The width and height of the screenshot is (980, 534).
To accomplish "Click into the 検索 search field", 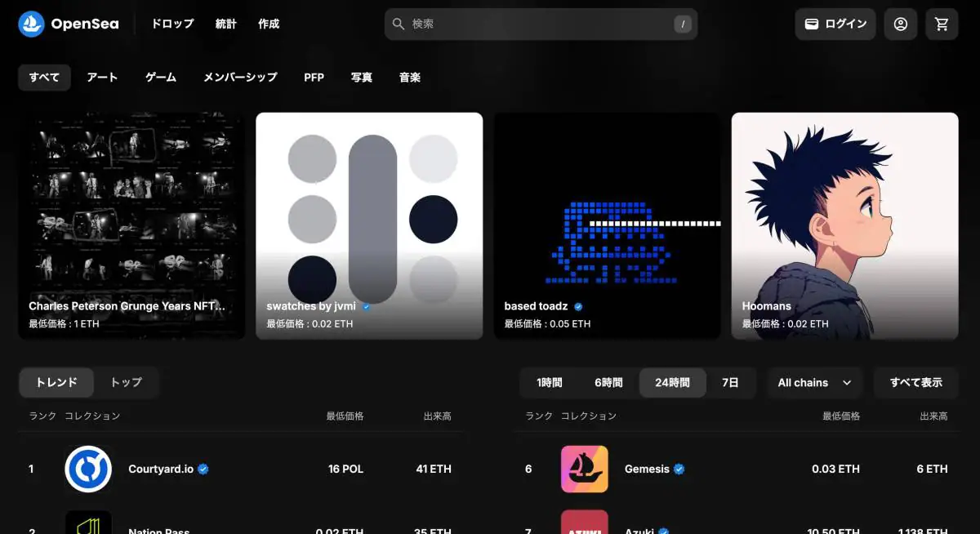I will 539,24.
